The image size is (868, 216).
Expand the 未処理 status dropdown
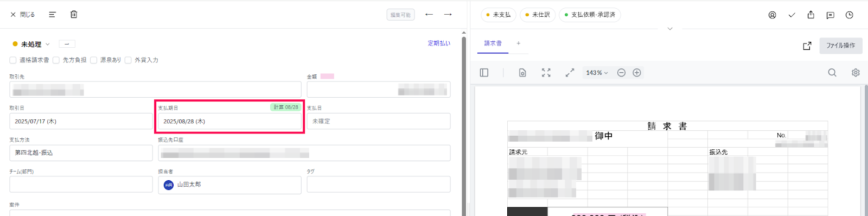(x=31, y=44)
